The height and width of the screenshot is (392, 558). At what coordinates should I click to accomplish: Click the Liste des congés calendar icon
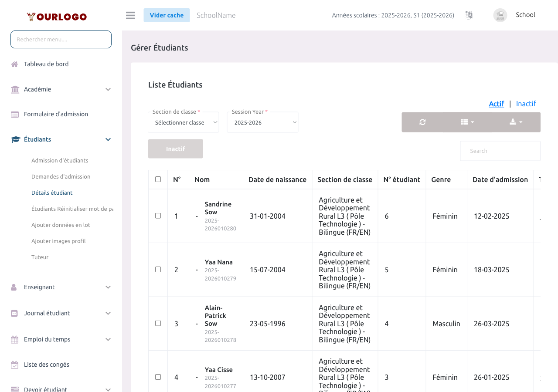point(15,365)
